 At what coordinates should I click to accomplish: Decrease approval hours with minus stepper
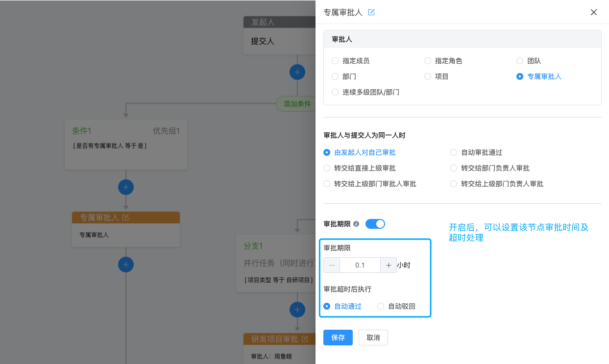pyautogui.click(x=332, y=265)
